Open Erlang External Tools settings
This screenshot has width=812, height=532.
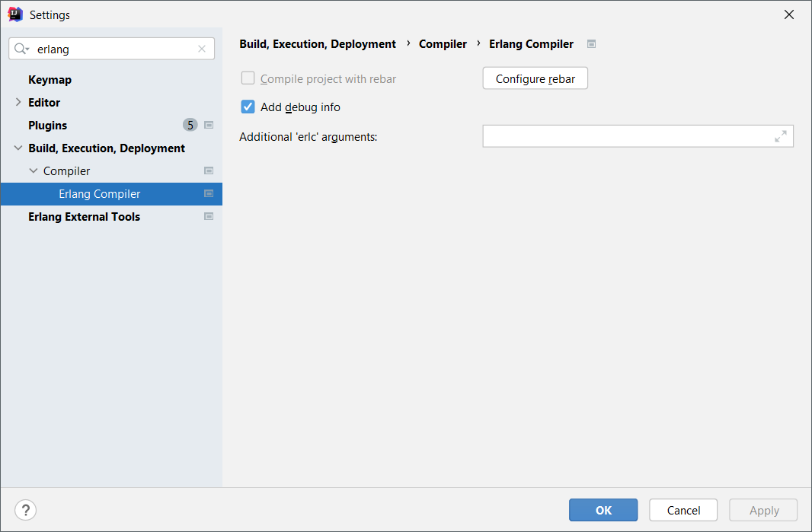point(84,216)
